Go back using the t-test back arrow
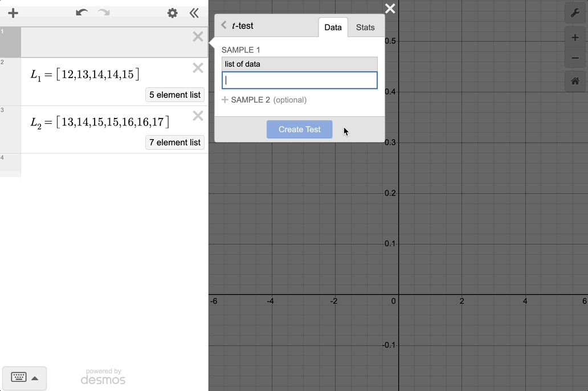 point(224,26)
